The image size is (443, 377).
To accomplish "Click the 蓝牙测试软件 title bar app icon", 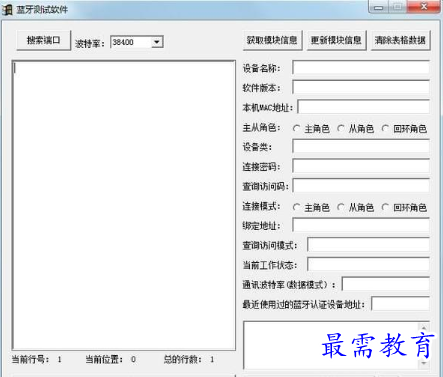I will pyautogui.click(x=7, y=9).
